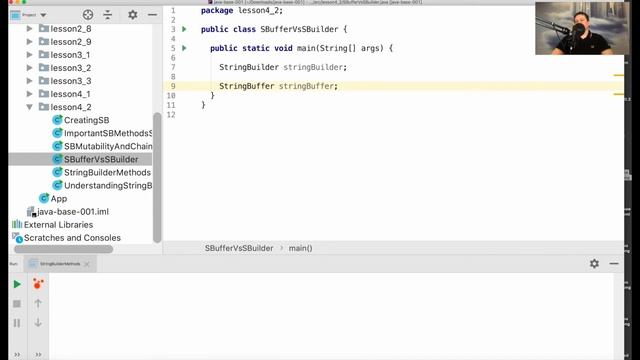This screenshot has height=360, width=640.
Task: Click the up stack trace arrow
Action: click(38, 303)
